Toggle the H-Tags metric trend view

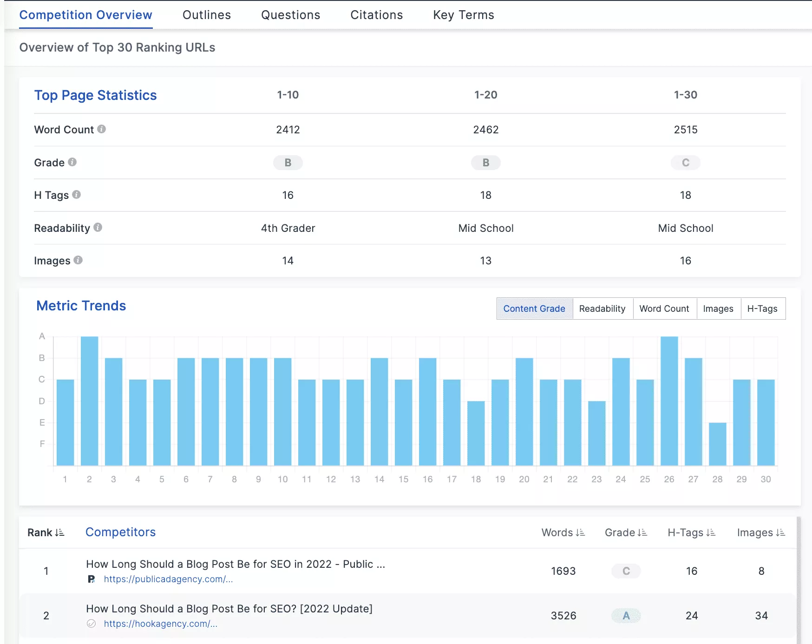763,309
